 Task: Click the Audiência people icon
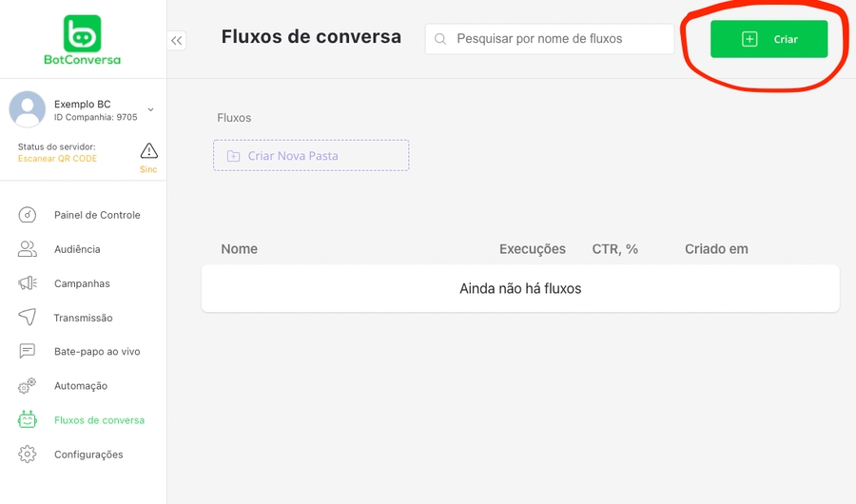[28, 249]
